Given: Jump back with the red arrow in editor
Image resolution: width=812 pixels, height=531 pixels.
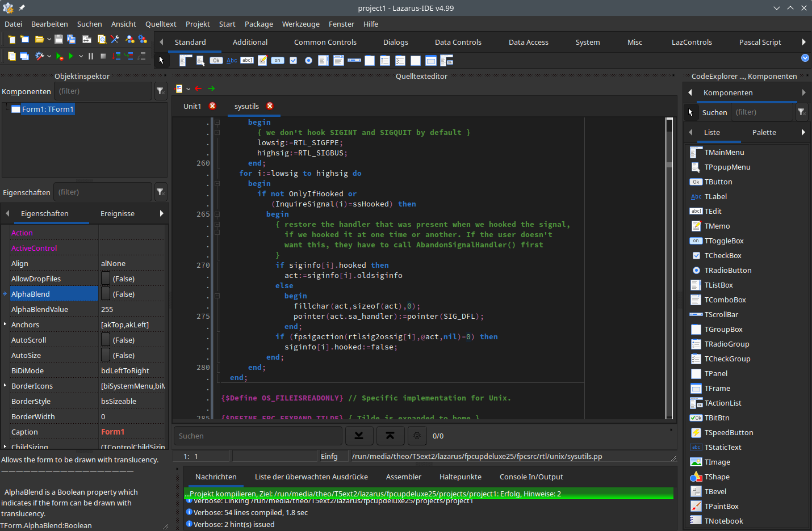Looking at the screenshot, I should coord(198,88).
